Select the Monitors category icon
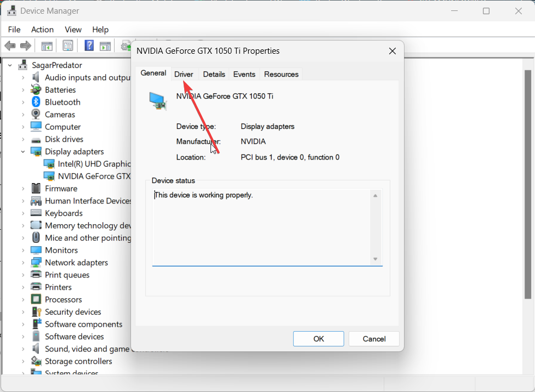 pos(36,250)
